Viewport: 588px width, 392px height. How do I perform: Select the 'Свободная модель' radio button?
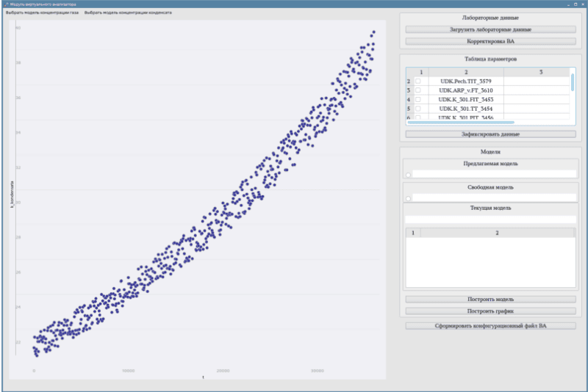[x=408, y=198]
